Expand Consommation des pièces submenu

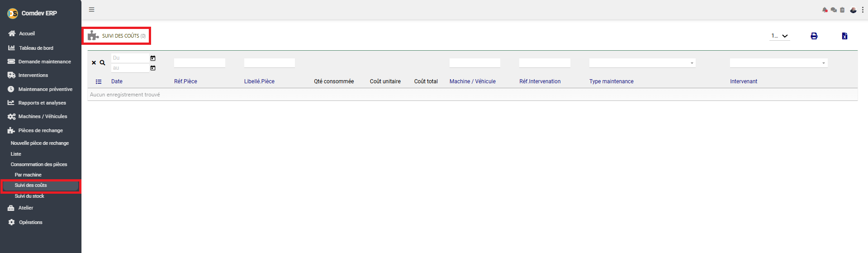(39, 164)
